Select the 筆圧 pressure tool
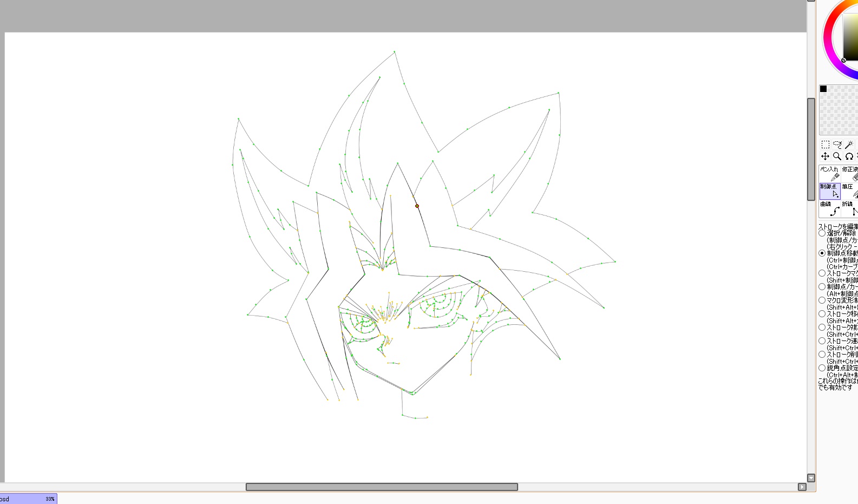The image size is (858, 504). 850,191
